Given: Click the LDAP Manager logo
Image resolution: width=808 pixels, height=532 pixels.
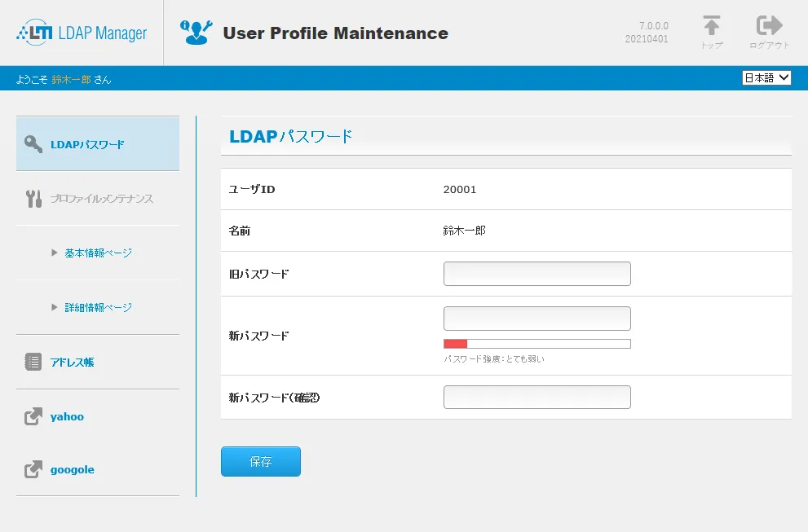Looking at the screenshot, I should pos(82,33).
